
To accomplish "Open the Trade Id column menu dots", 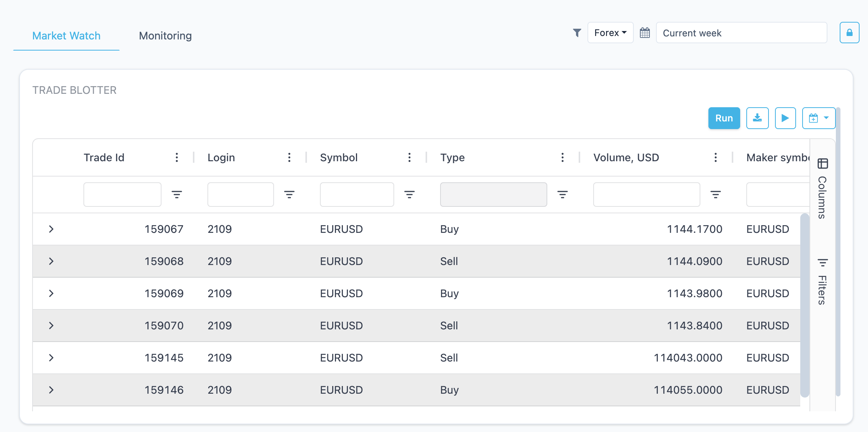I will (176, 157).
